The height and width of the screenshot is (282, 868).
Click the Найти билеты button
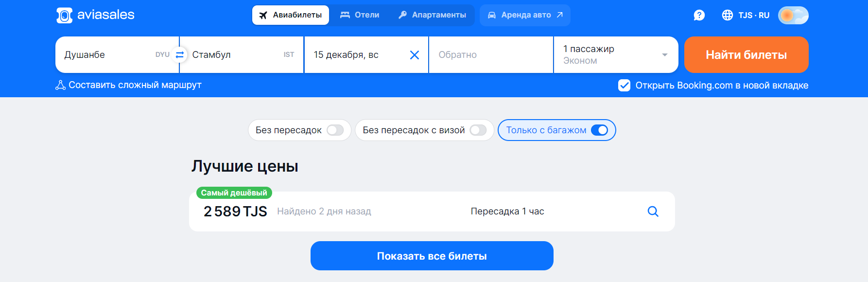click(746, 55)
